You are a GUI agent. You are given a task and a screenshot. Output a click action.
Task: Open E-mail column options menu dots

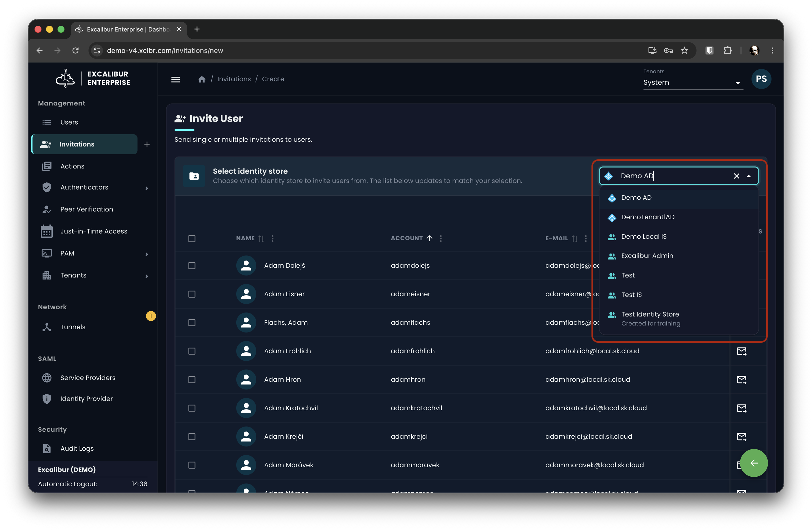(585, 238)
